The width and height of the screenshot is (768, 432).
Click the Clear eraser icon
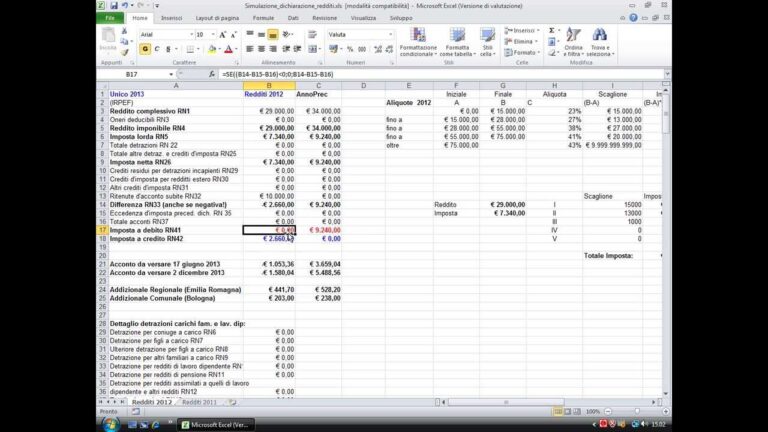pyautogui.click(x=552, y=52)
